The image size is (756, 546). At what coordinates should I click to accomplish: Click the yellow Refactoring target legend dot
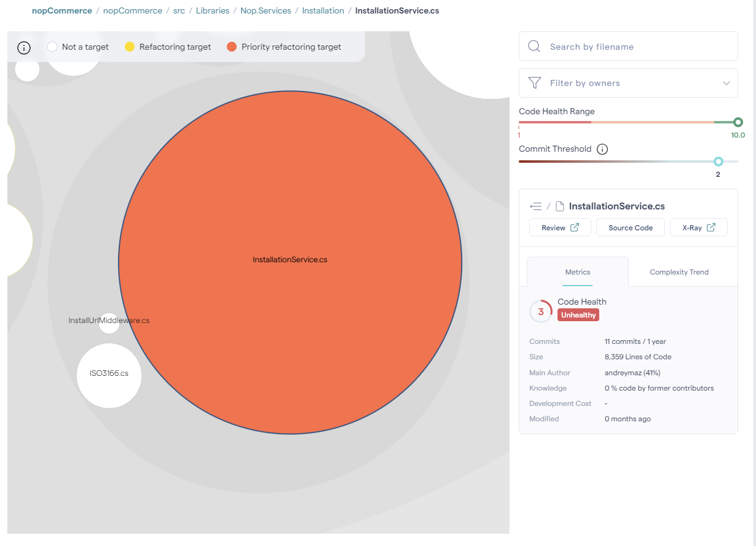tap(130, 47)
